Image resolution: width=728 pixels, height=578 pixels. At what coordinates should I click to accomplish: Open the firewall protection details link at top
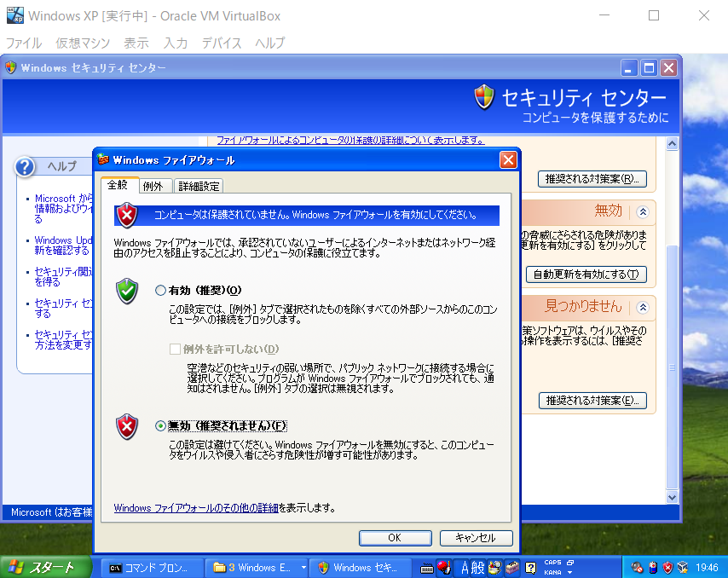[x=351, y=140]
